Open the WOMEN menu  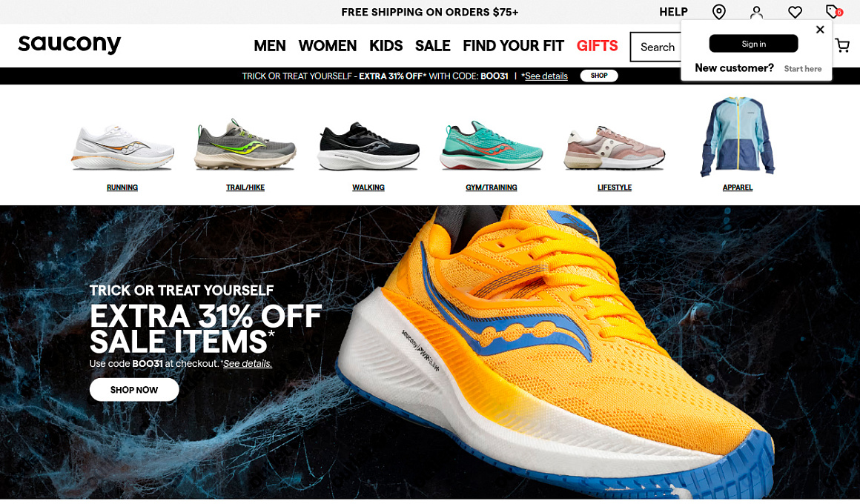click(x=328, y=46)
